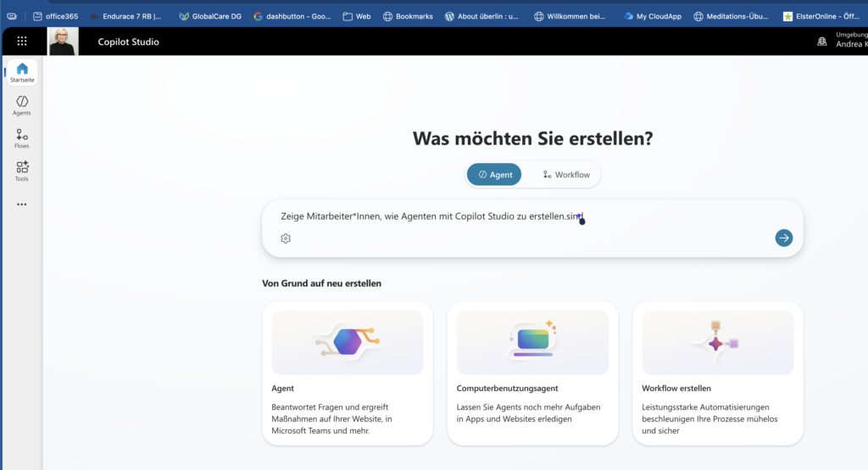Open the Endurace 7 RB bookmark
The image size is (868, 470).
click(125, 16)
